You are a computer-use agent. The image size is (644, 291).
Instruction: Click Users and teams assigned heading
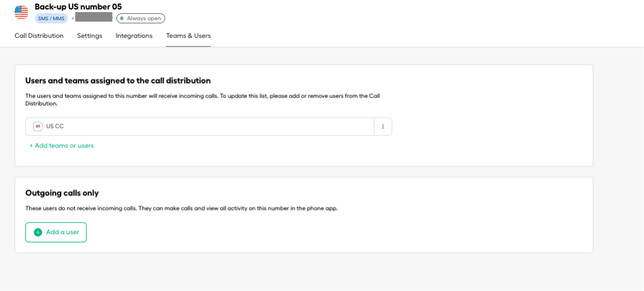(118, 80)
